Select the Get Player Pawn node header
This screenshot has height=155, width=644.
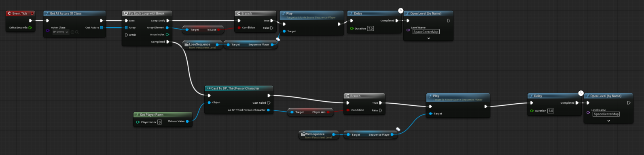[163, 115]
